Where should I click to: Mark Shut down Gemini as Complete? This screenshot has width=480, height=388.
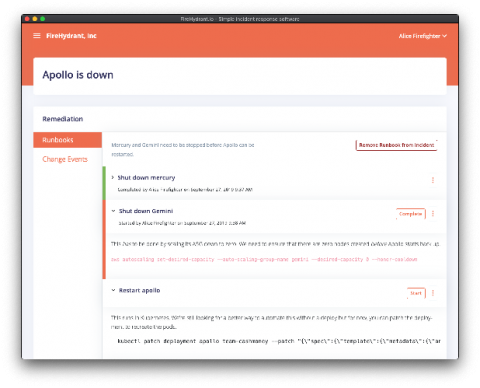[411, 214]
